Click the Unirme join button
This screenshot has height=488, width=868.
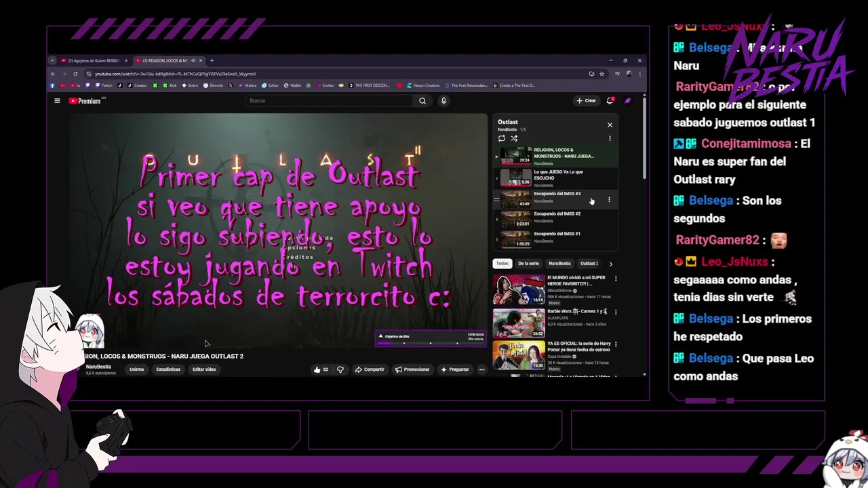pos(136,369)
